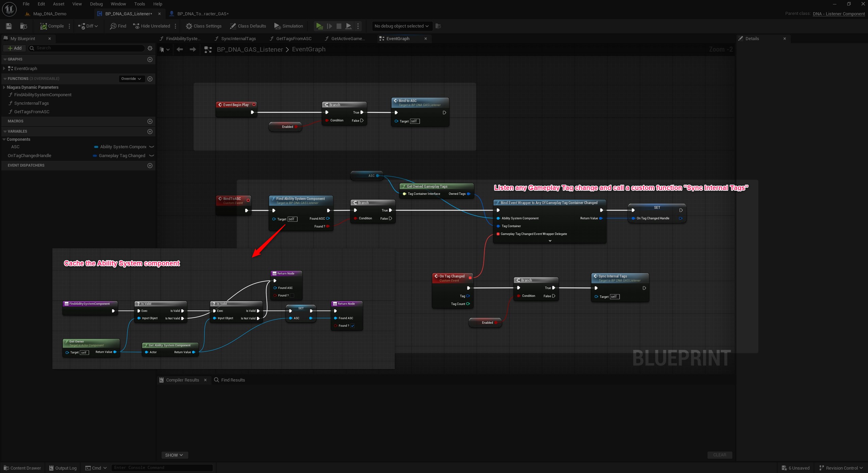Toggle Found? checkbox on upper Return Node
The image size is (868, 473).
click(x=292, y=295)
